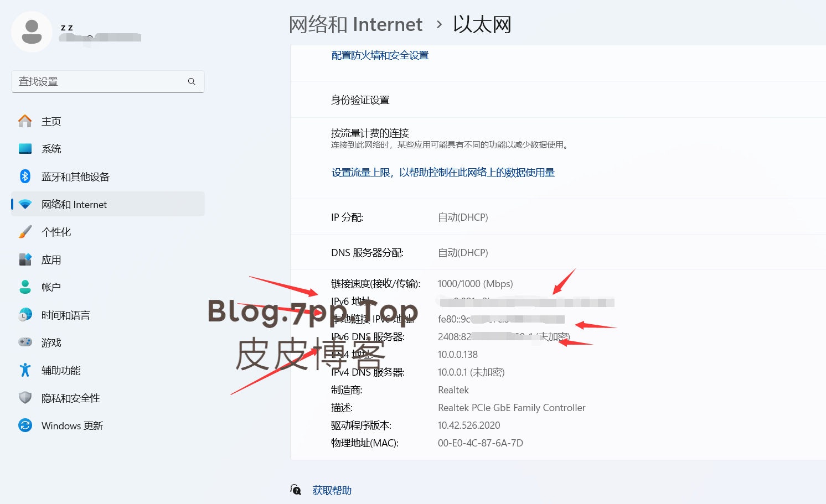Click the 获取帮助 link
The height and width of the screenshot is (504, 826).
click(x=332, y=491)
